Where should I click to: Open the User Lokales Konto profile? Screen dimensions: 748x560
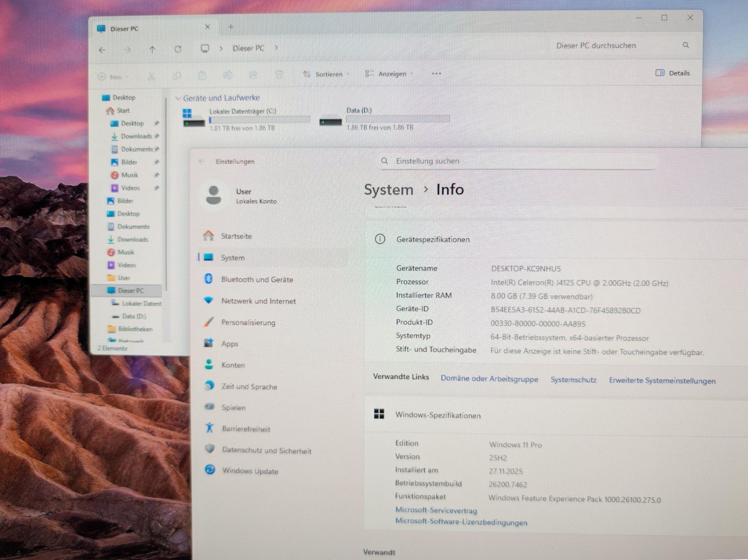pos(241,196)
